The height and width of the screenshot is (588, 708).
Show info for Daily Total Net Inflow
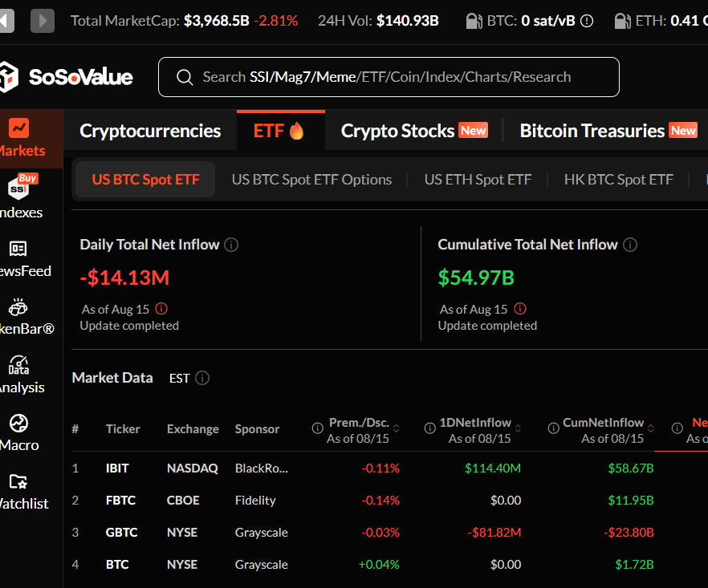pyautogui.click(x=231, y=245)
